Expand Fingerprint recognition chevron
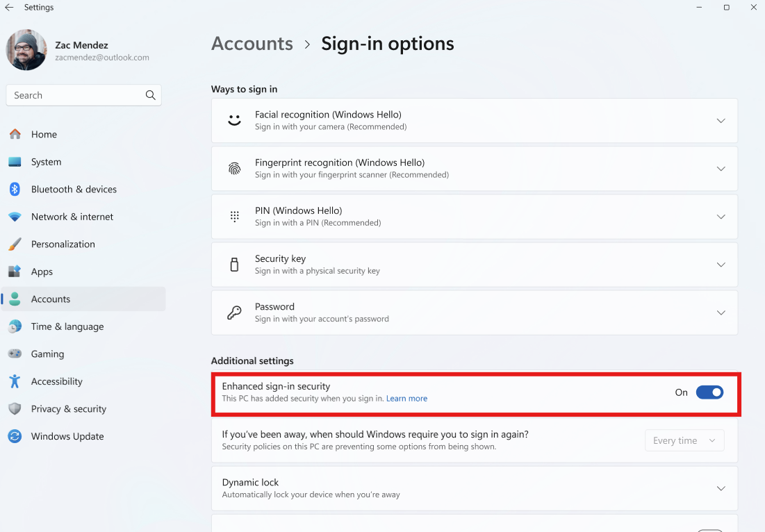The height and width of the screenshot is (532, 765). 721,169
